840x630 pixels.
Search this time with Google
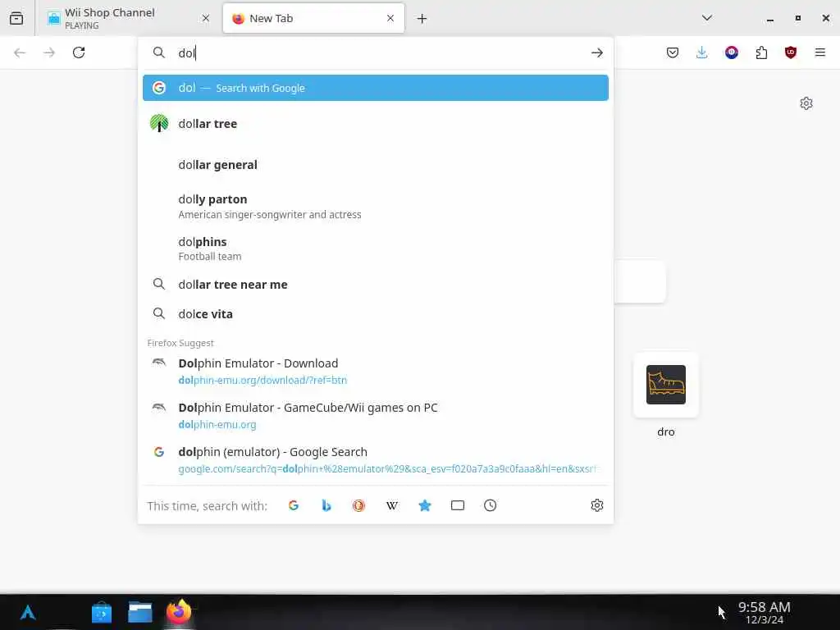(294, 505)
